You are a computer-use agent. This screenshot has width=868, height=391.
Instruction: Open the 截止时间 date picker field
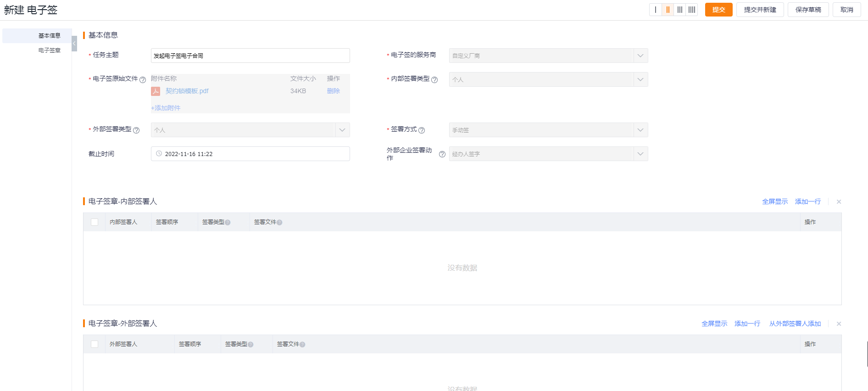[250, 154]
